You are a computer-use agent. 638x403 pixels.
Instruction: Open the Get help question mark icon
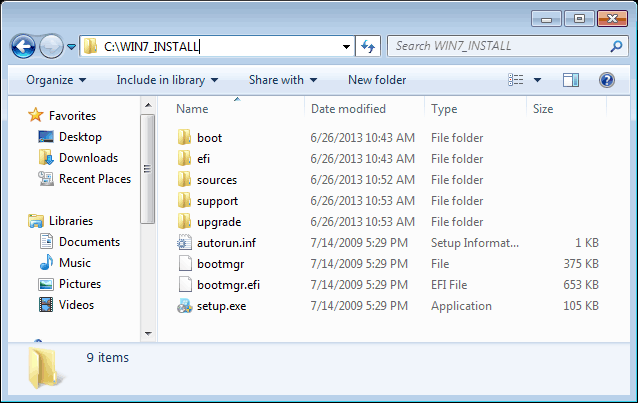(606, 80)
